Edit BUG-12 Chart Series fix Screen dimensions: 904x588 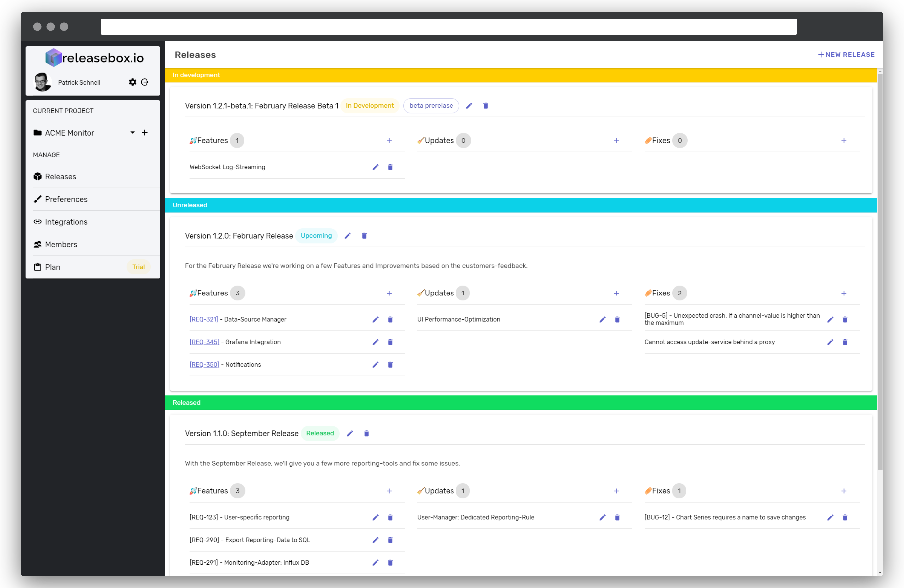(830, 518)
